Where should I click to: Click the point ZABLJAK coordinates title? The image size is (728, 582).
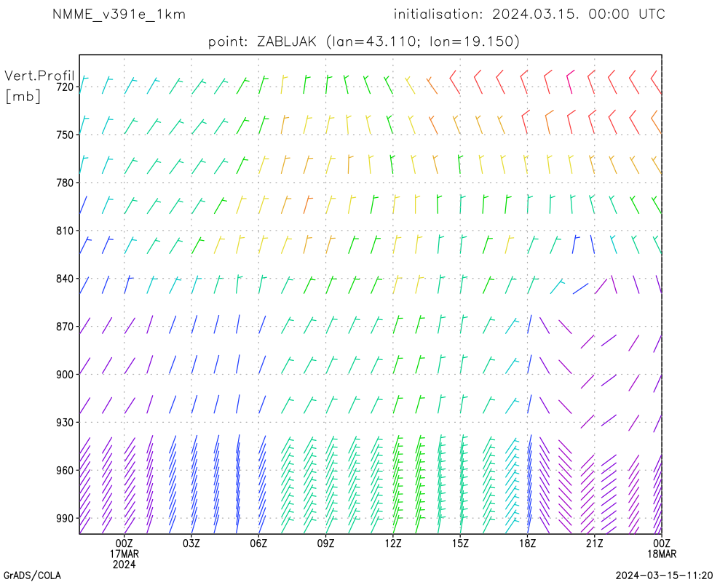(363, 41)
